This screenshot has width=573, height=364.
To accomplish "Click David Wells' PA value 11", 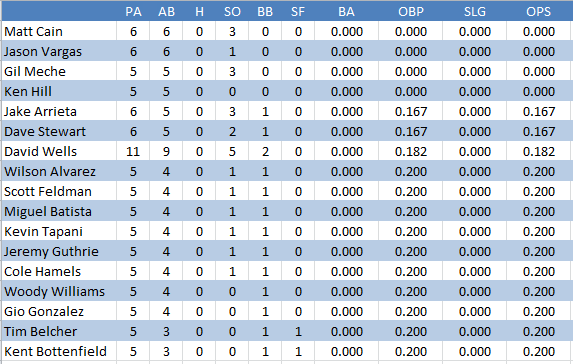I will point(133,151).
